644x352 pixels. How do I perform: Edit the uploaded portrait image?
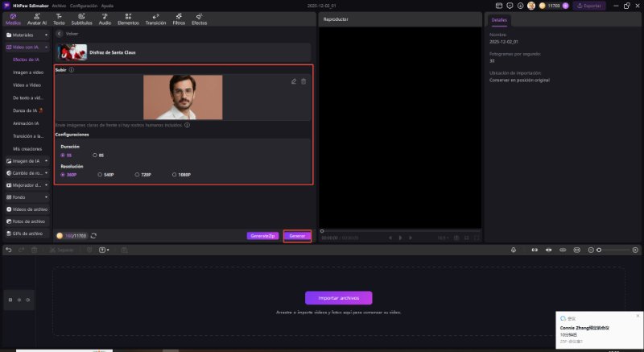pyautogui.click(x=294, y=81)
